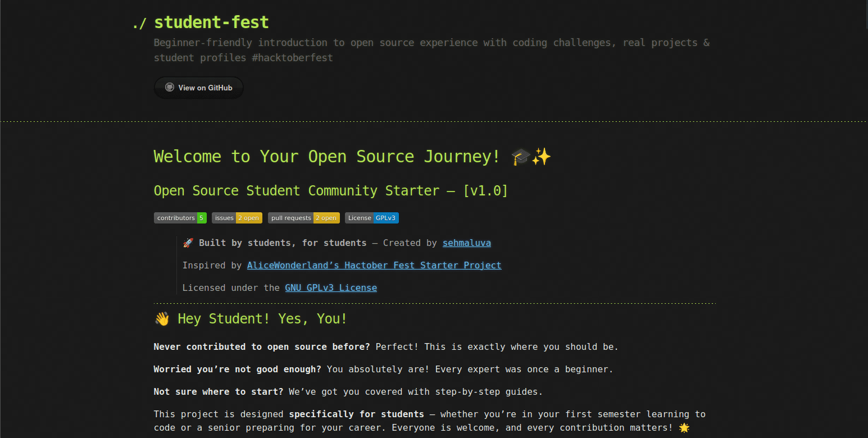Click the glowing star emoji after 'contribution matters!'
This screenshot has height=438, width=868.
coord(684,428)
